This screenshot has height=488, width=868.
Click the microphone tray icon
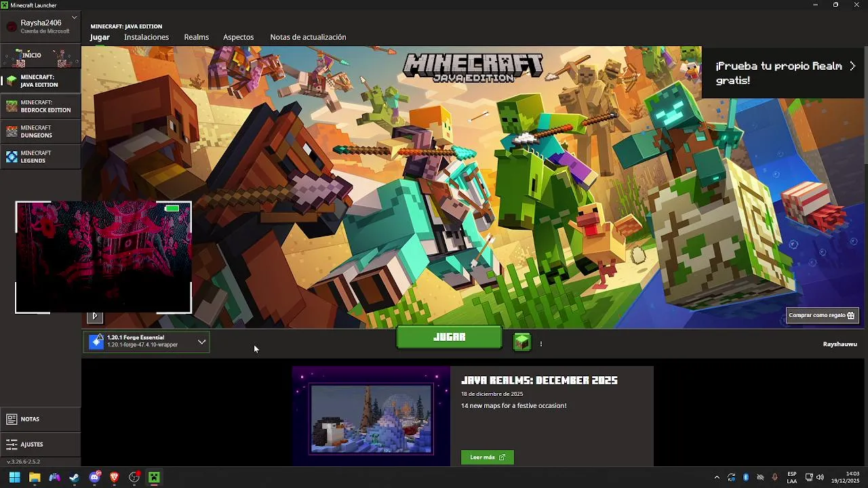[775, 477]
